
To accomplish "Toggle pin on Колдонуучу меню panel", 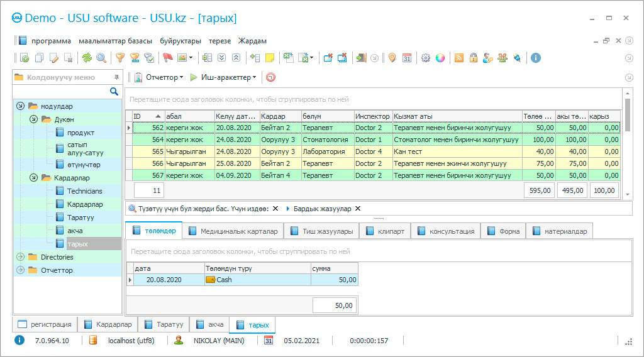I will tap(116, 77).
